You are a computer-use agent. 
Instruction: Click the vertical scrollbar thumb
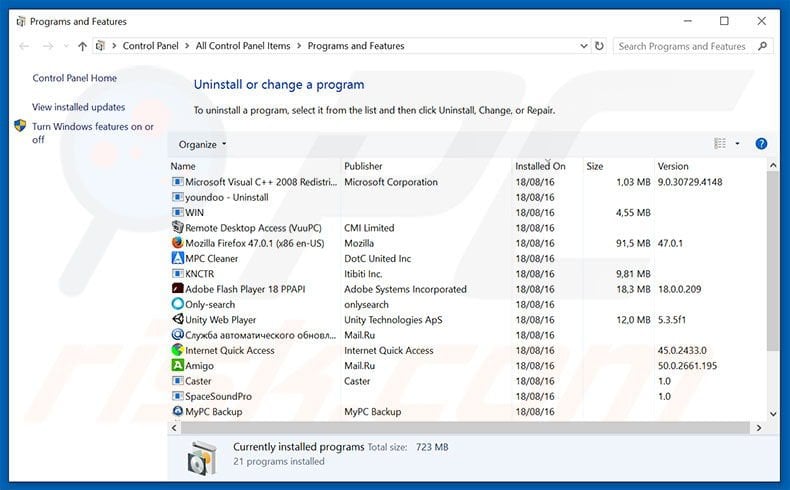point(773,261)
